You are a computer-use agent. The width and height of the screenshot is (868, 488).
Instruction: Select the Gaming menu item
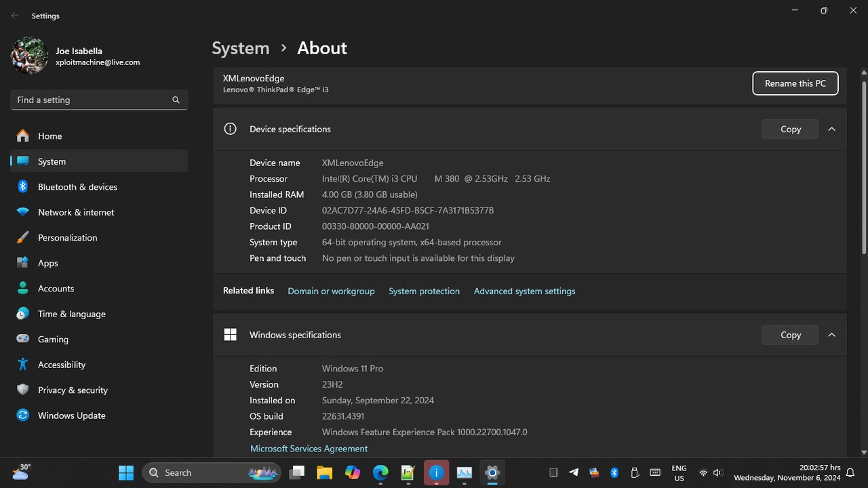(53, 340)
